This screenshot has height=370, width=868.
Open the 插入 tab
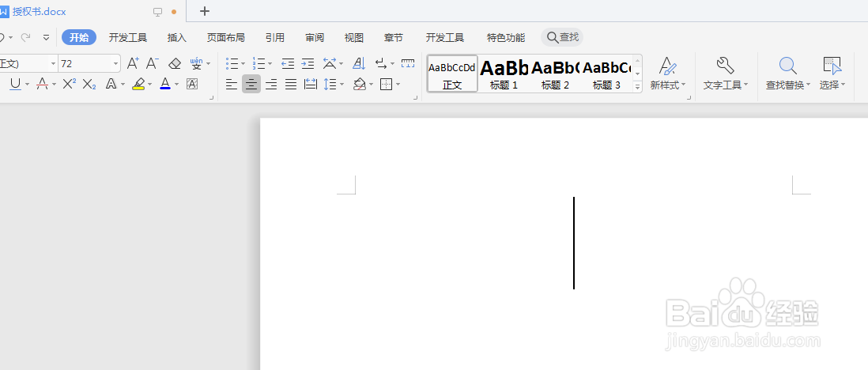click(x=177, y=38)
